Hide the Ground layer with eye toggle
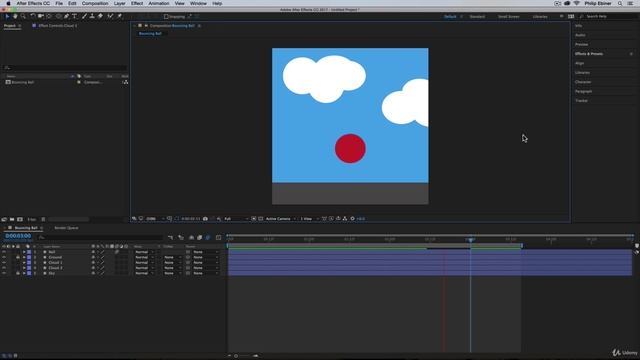 click(x=4, y=258)
